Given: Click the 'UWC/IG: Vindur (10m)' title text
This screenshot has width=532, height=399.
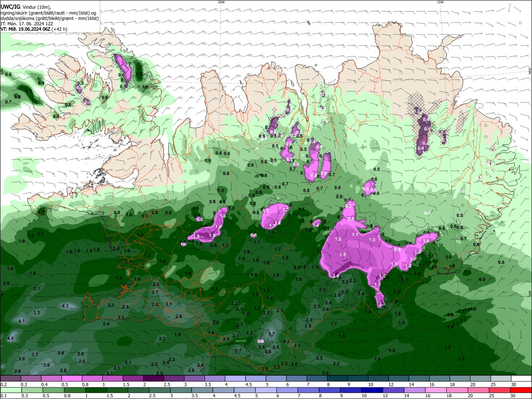Looking at the screenshot, I should tap(26, 7).
